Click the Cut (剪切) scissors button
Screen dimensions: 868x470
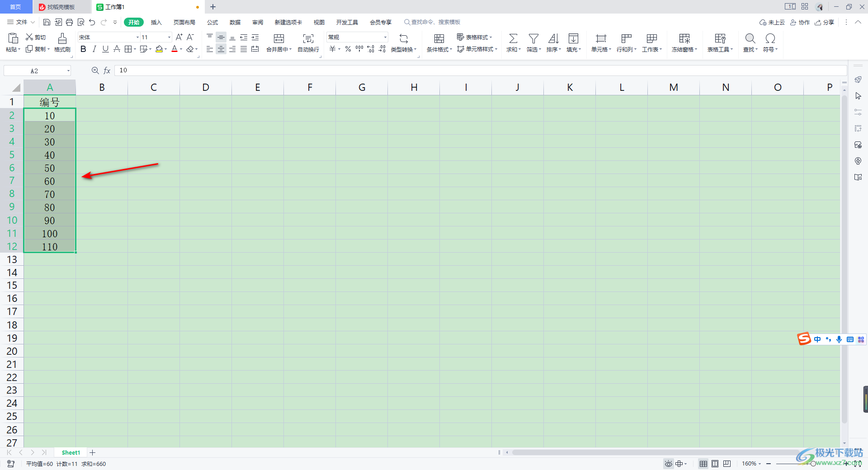click(36, 37)
